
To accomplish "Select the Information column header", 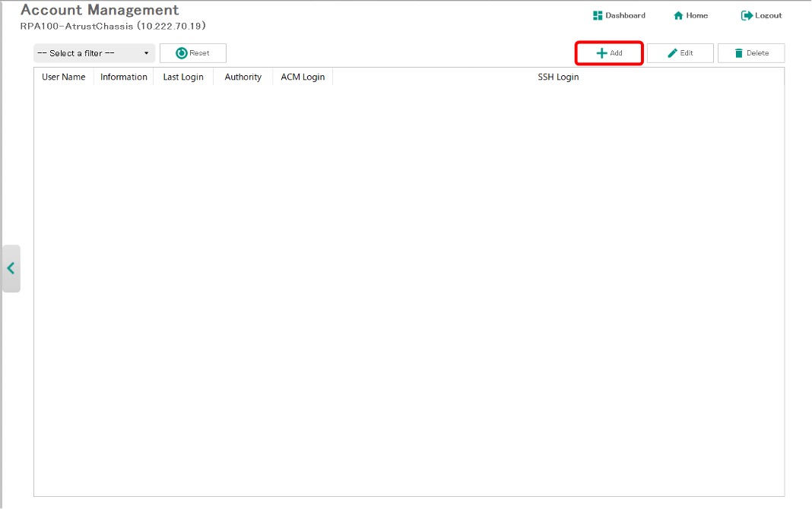I will coord(124,77).
